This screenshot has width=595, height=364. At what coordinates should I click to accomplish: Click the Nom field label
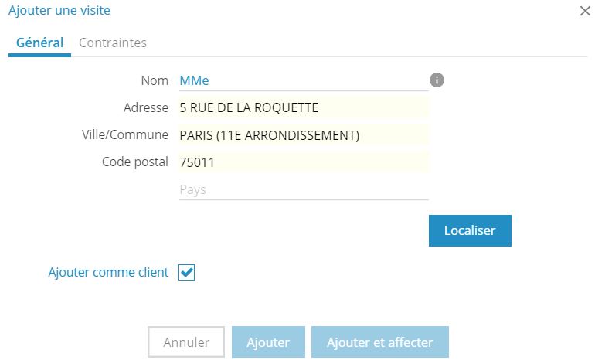click(x=155, y=80)
